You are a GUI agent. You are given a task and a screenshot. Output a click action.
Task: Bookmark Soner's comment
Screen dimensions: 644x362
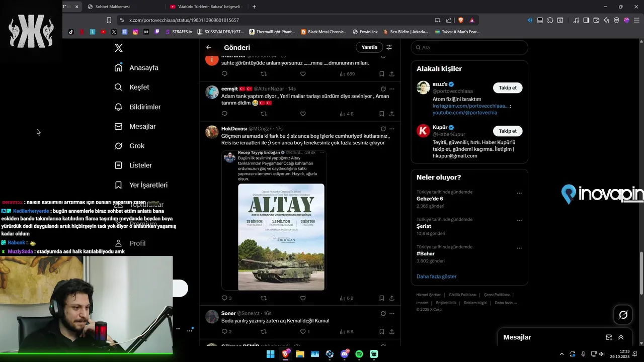(382, 332)
